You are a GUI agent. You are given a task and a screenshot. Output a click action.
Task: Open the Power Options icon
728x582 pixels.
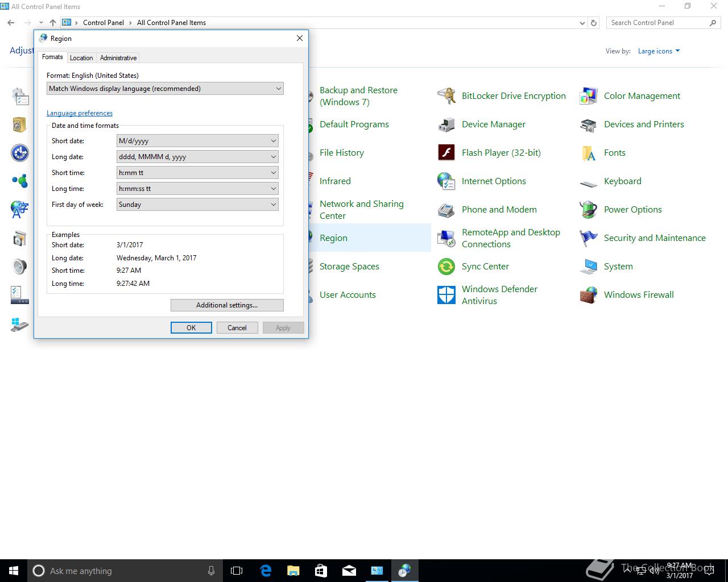pos(589,210)
